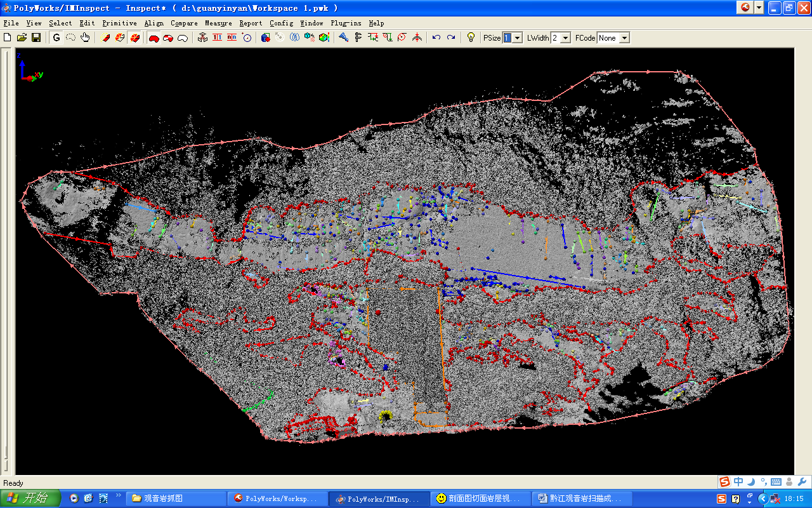Click the 'Ready' status bar text
The width and height of the screenshot is (812, 508).
click(x=14, y=483)
